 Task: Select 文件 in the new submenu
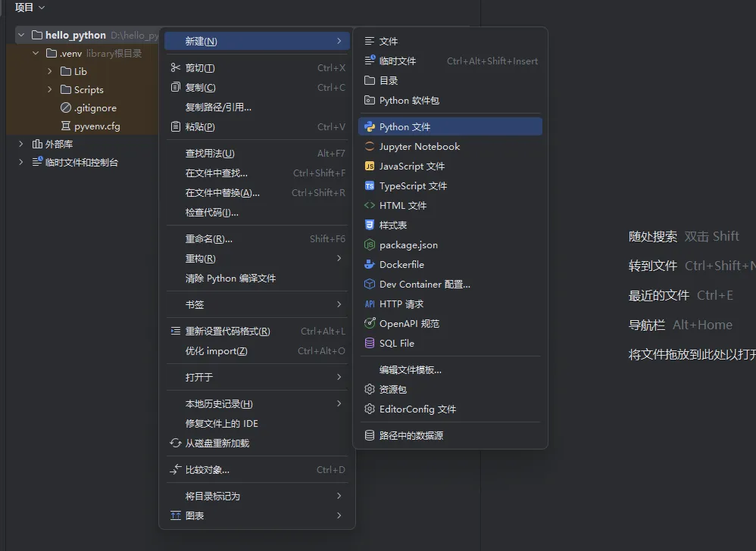pyautogui.click(x=450, y=41)
